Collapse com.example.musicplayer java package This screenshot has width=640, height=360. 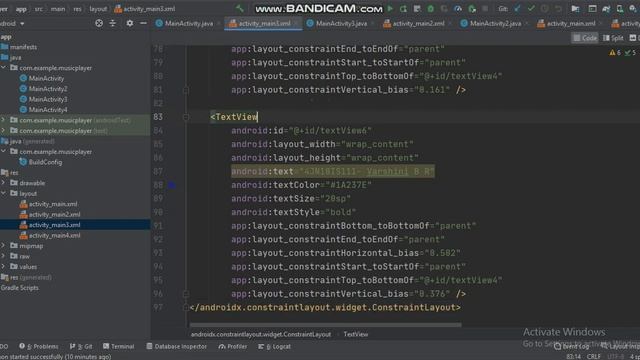(x=4, y=68)
